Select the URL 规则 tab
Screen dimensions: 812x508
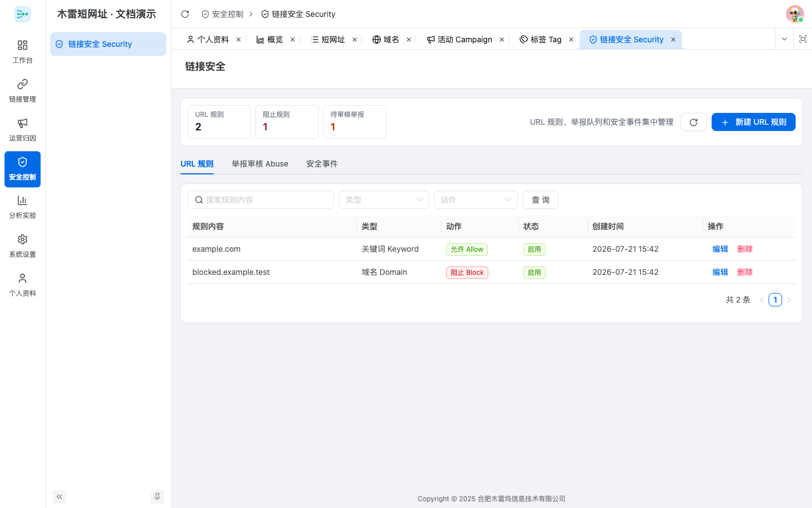point(197,164)
